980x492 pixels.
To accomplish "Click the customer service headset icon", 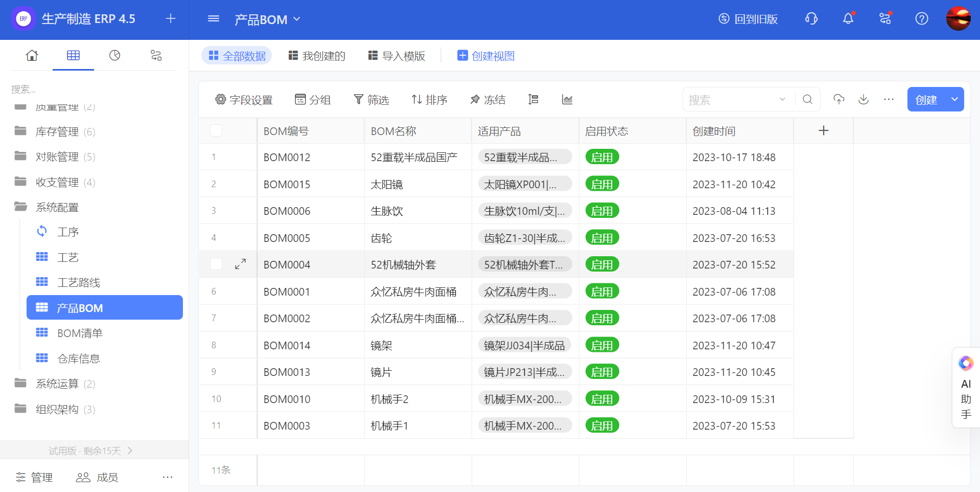I will 811,19.
